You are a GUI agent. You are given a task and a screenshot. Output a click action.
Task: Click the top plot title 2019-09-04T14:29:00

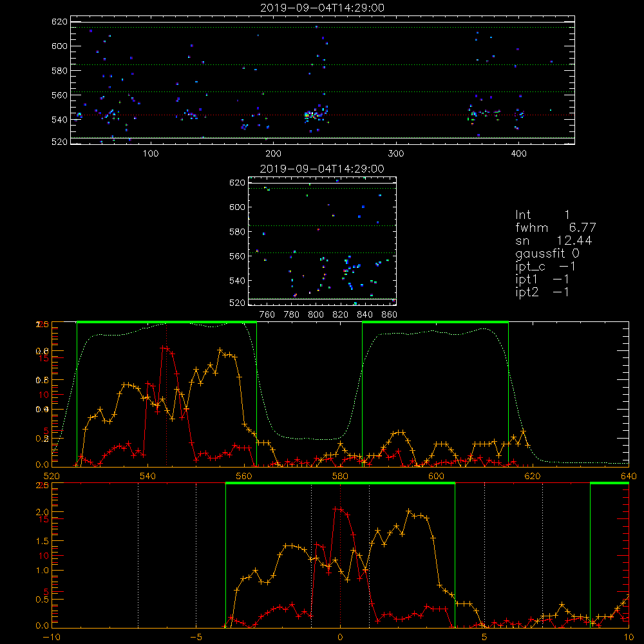[x=322, y=8]
